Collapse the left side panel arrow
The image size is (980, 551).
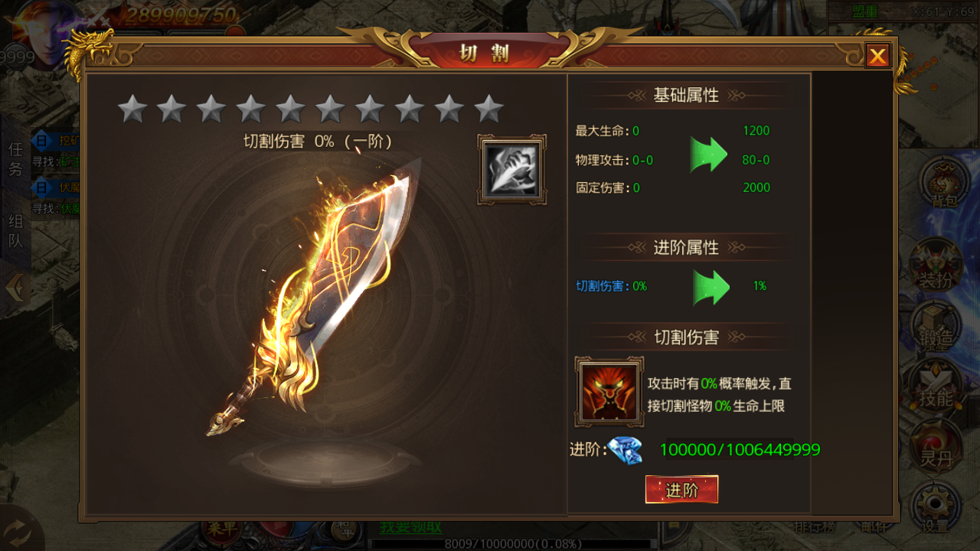pyautogui.click(x=15, y=288)
